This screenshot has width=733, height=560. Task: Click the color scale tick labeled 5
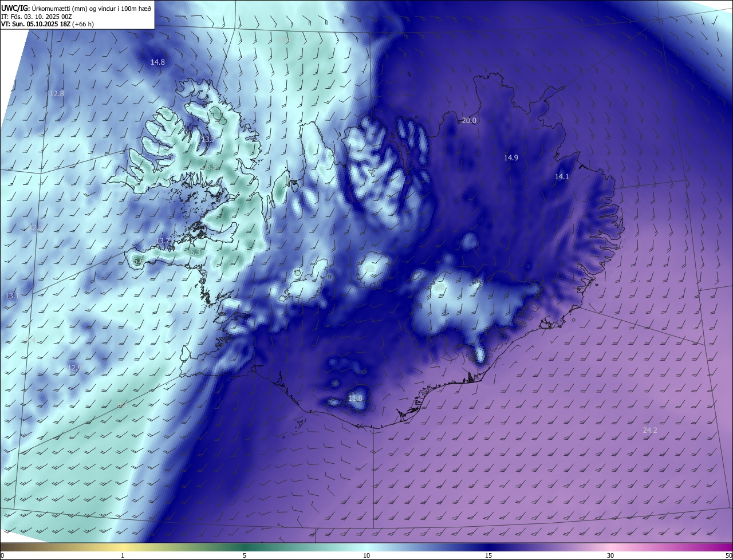pyautogui.click(x=245, y=555)
